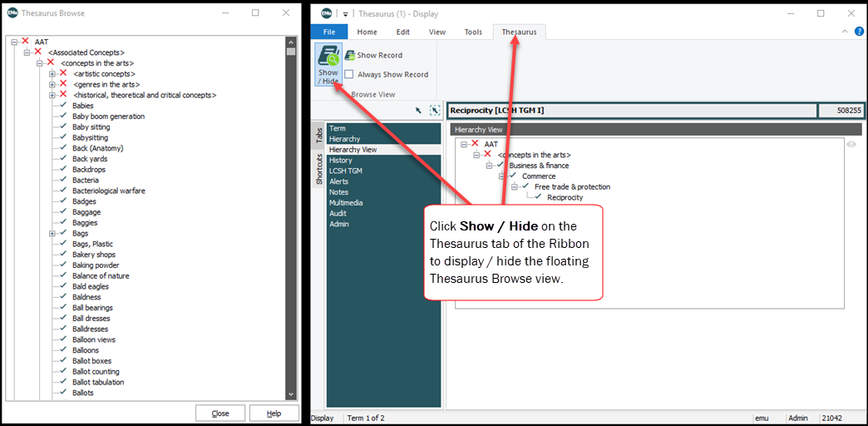Switch to the Tools ribbon tab

coord(473,32)
